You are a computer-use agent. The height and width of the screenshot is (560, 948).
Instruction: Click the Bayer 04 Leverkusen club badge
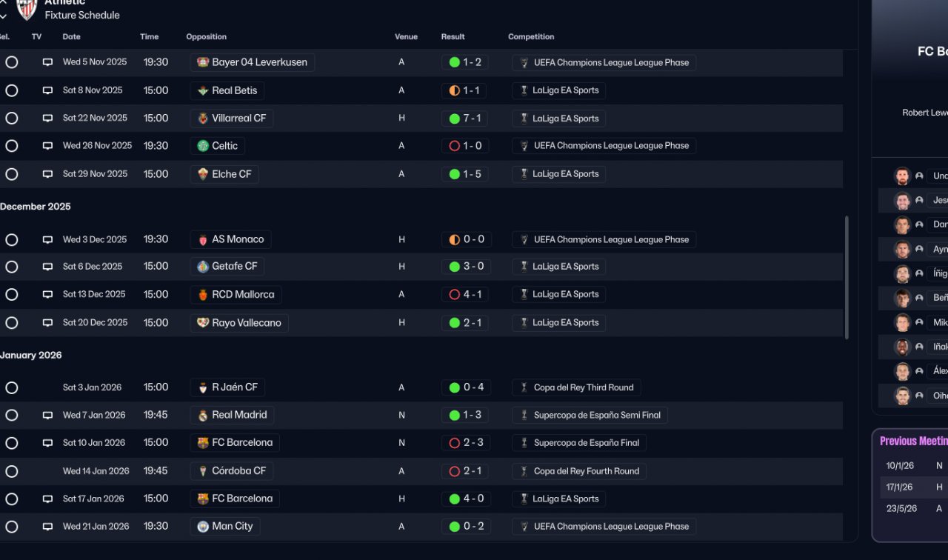(x=203, y=63)
